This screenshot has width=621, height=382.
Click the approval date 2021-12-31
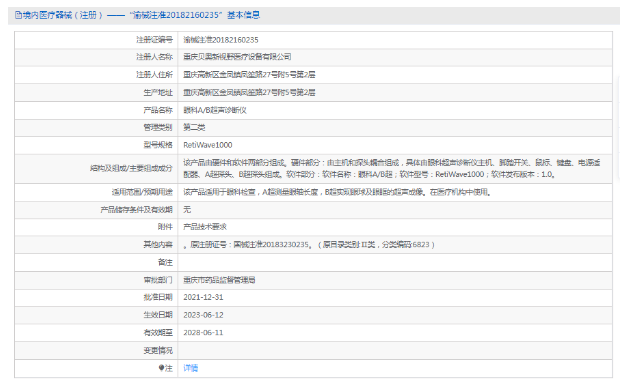203,297
